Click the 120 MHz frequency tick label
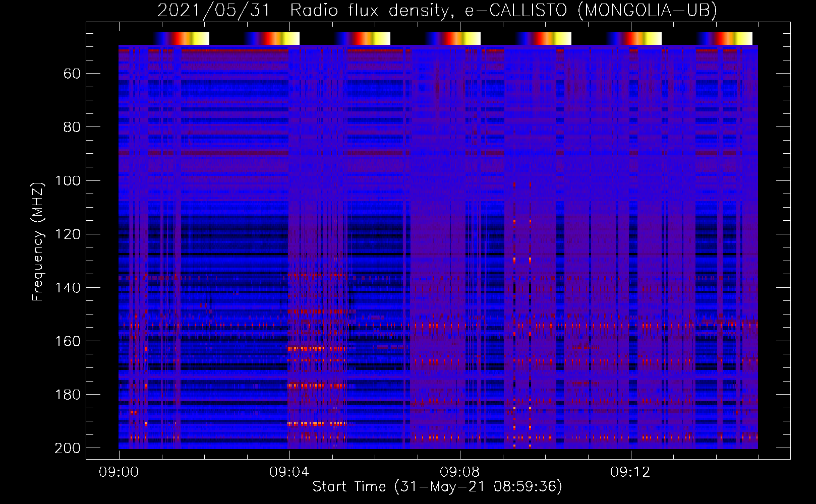The height and width of the screenshot is (504, 816). tap(68, 234)
